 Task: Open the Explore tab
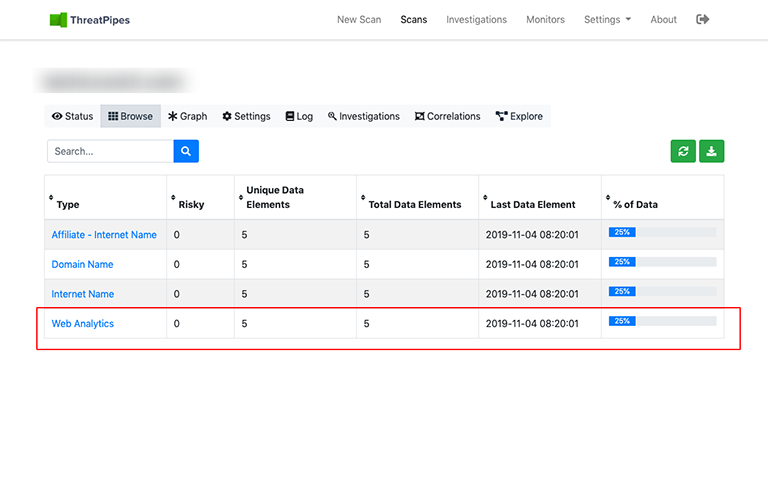coord(519,116)
